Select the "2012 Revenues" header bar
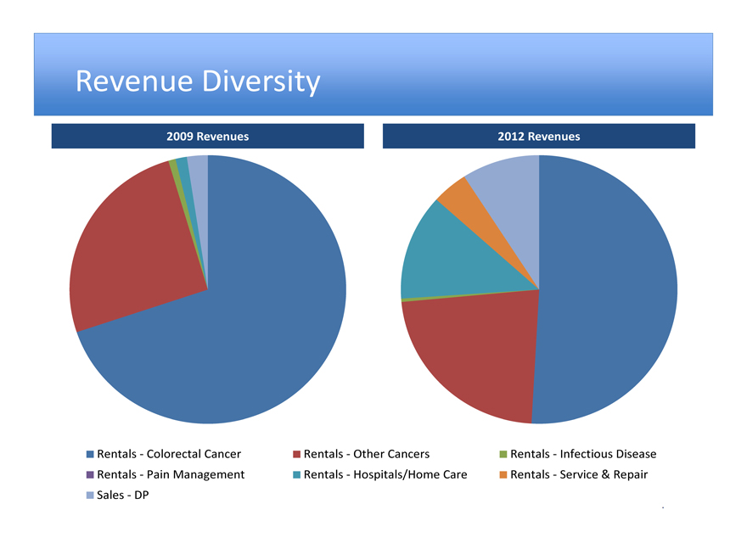Viewport: 747px width, 560px height. [539, 136]
